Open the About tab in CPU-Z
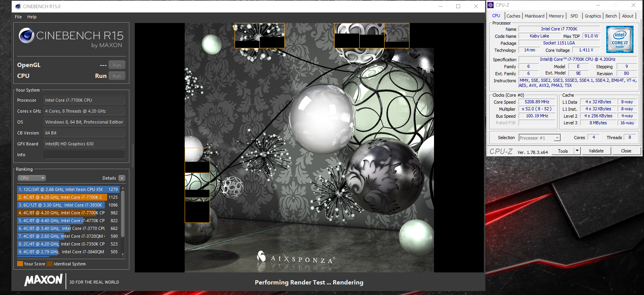 click(628, 16)
